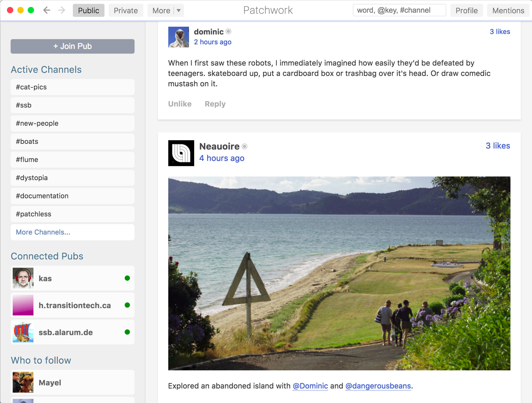Click the back navigation arrow
The height and width of the screenshot is (403, 532).
[x=47, y=10]
